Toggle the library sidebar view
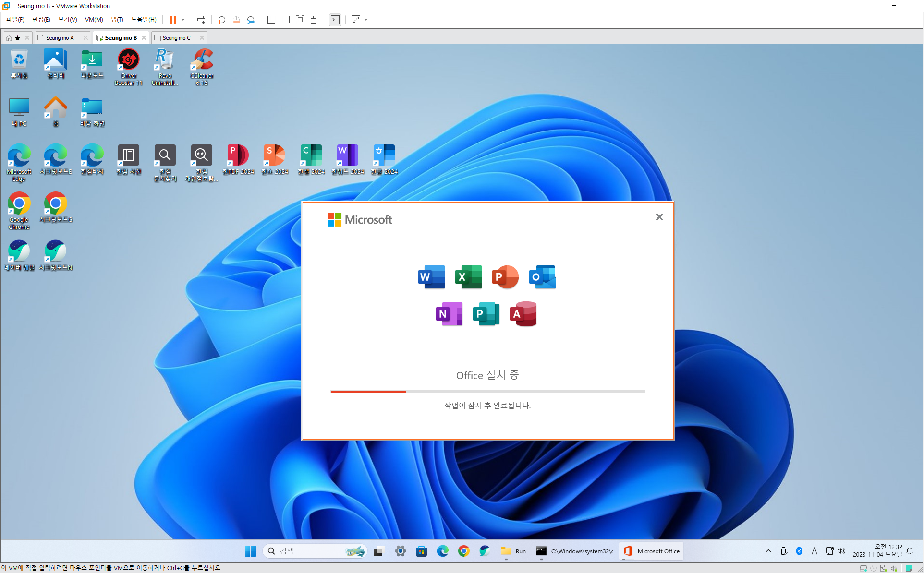924x573 pixels. [x=271, y=20]
